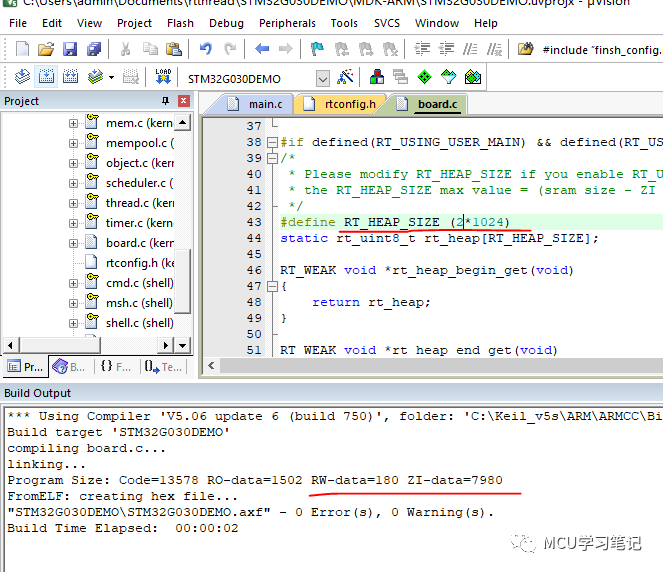The height and width of the screenshot is (572, 663).
Task: Click the New file icon
Action: [22, 49]
